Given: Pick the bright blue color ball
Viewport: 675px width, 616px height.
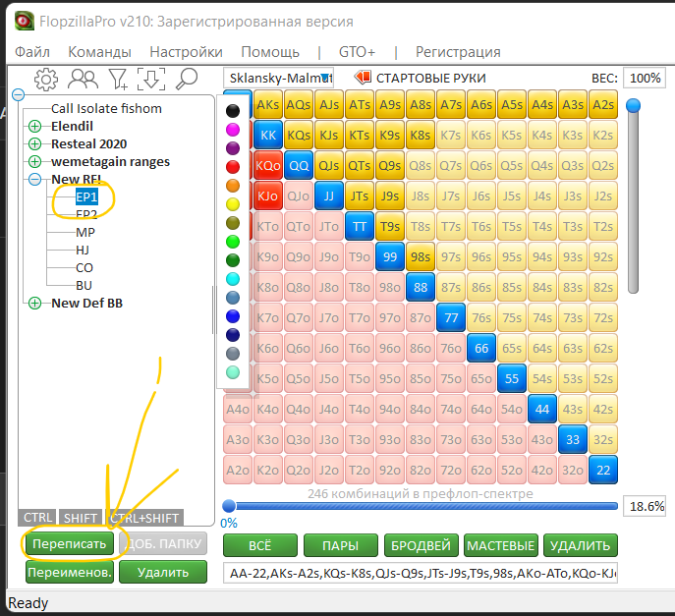Looking at the screenshot, I should [233, 316].
